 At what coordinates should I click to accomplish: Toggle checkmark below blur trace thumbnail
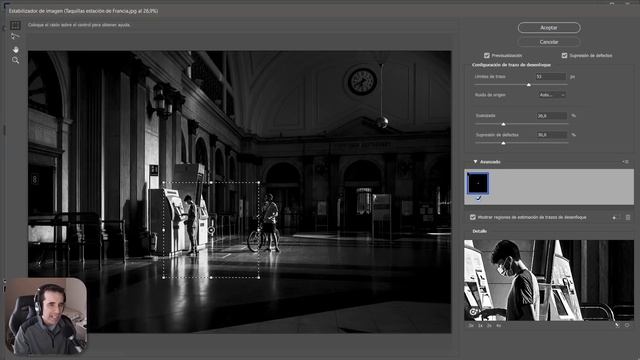click(478, 198)
